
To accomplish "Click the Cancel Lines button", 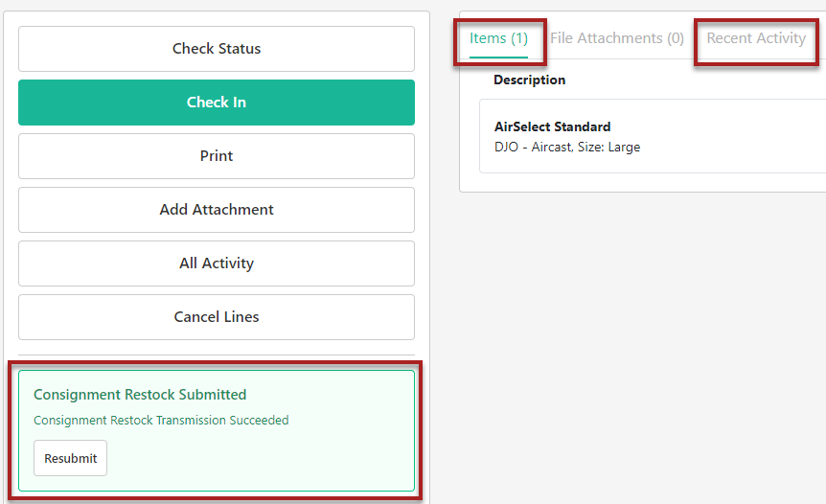I will point(217,317).
